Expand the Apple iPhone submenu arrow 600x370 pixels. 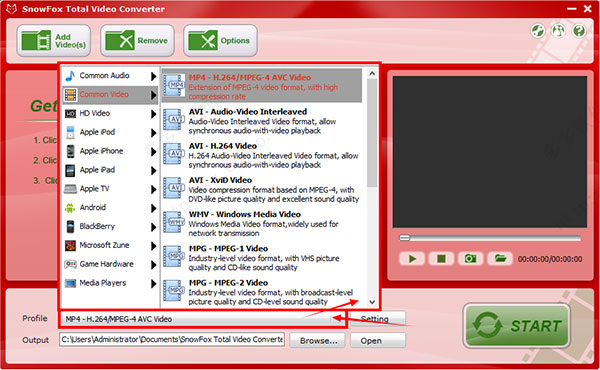pos(153,152)
